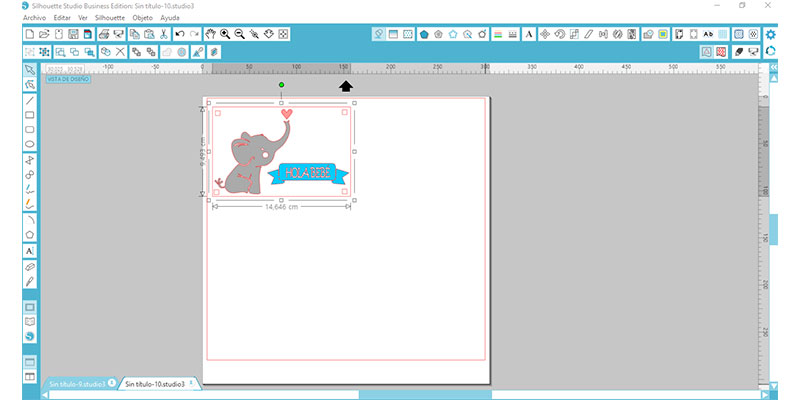Select the Rounded Rectangle tool
Viewport: 800px width, 400px height.
30,130
